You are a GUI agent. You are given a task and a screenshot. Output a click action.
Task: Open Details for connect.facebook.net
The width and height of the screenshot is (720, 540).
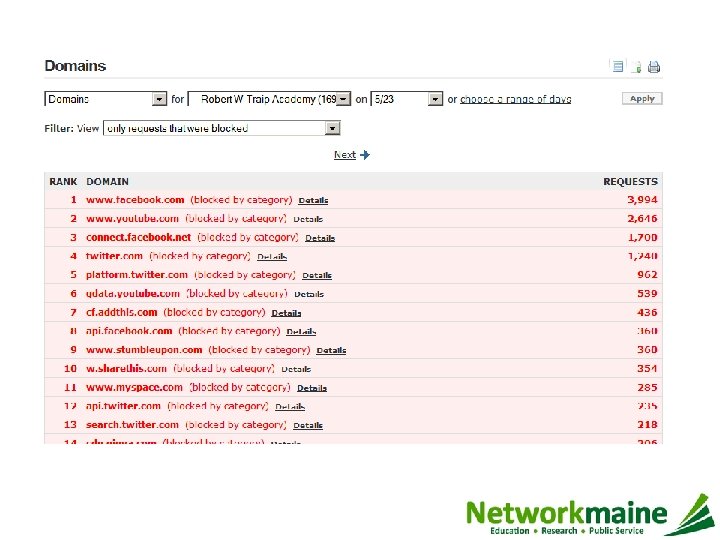coord(320,238)
